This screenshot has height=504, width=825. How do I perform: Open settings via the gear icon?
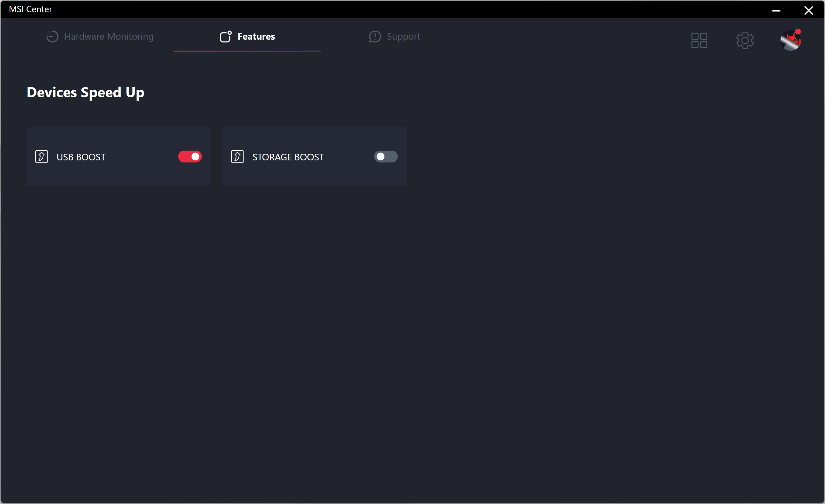tap(745, 41)
